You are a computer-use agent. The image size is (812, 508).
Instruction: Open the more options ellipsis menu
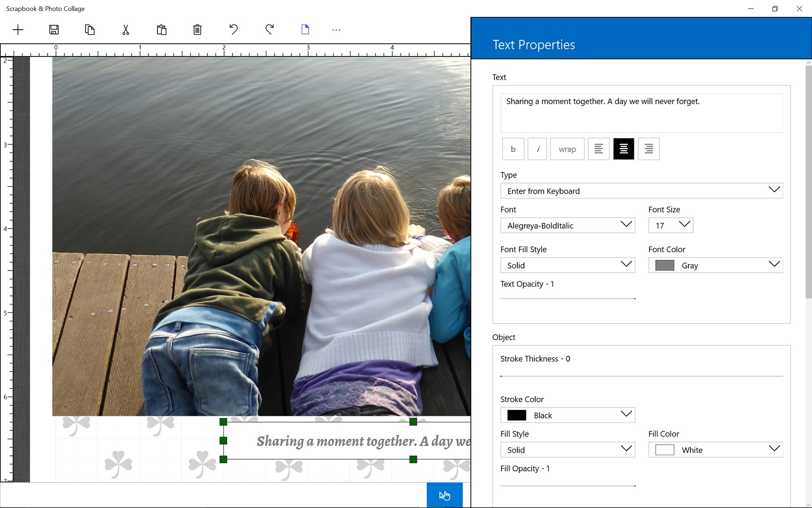coord(336,30)
